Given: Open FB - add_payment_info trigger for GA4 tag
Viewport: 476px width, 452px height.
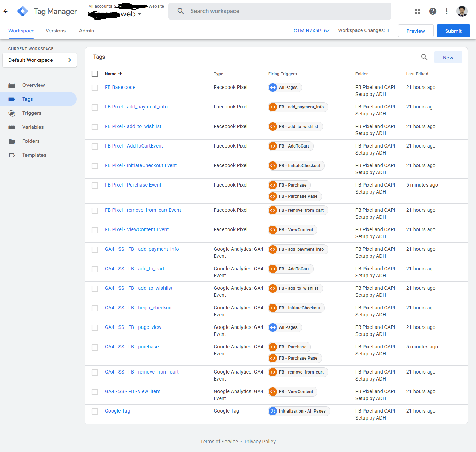Looking at the screenshot, I should [298, 249].
